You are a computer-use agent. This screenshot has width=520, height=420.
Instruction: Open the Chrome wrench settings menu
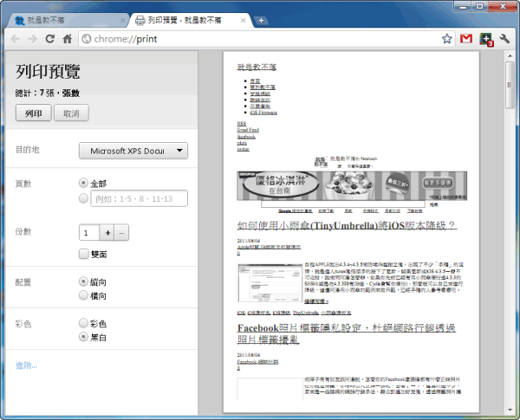pyautogui.click(x=504, y=39)
